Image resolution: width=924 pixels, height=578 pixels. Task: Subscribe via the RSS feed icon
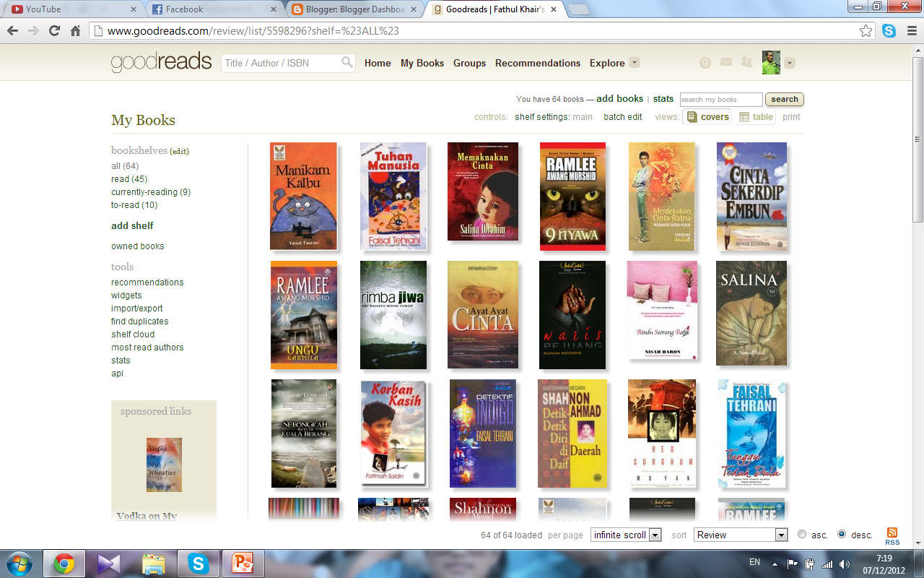click(892, 536)
